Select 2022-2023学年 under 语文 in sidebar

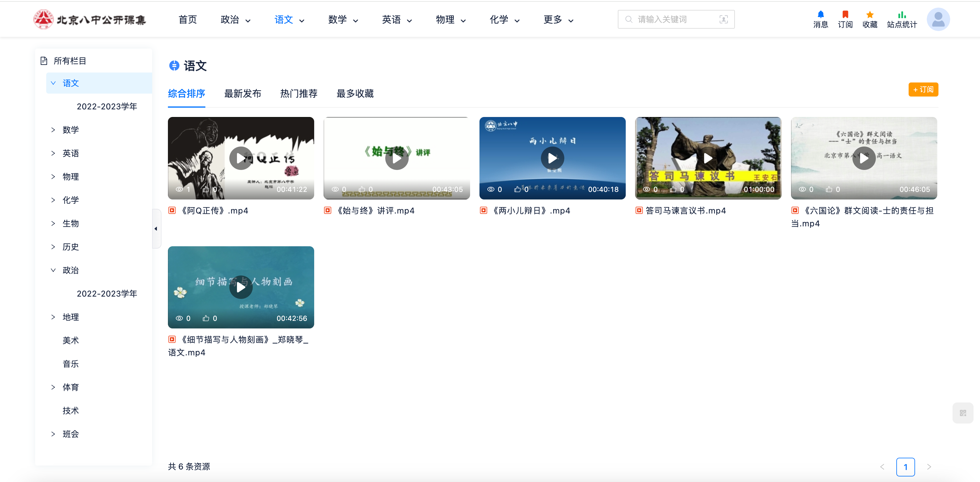[x=107, y=106]
